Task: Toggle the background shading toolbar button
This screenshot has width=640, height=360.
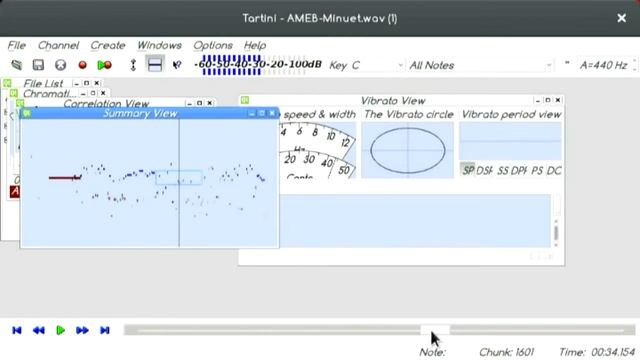Action: tap(155, 64)
